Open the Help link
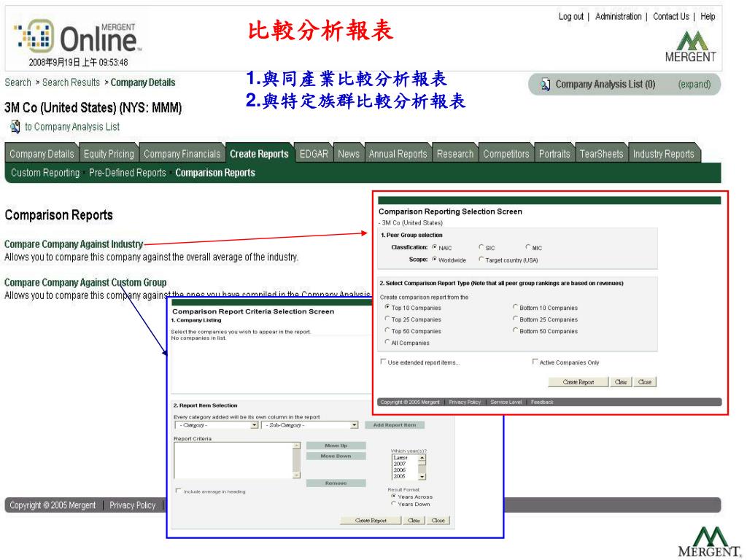The image size is (747, 560). pos(708,17)
